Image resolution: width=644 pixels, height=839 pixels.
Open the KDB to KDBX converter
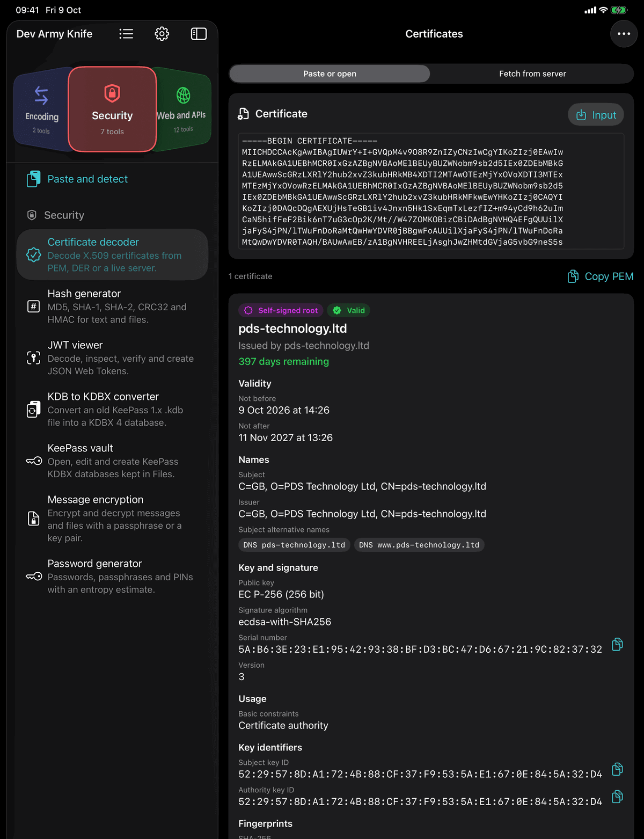tap(112, 409)
